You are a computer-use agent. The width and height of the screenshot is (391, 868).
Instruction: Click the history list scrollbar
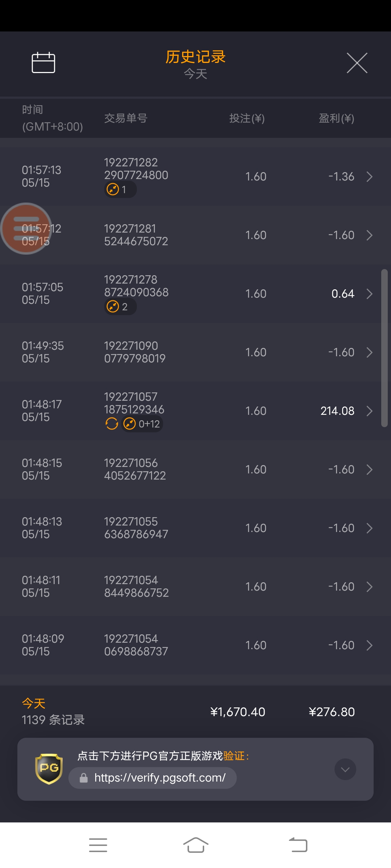point(384,348)
